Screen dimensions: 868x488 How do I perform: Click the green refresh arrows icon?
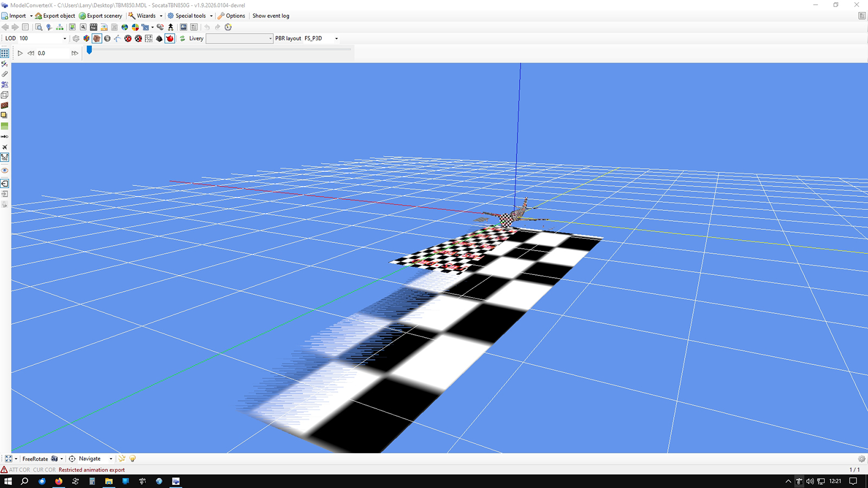coord(183,38)
